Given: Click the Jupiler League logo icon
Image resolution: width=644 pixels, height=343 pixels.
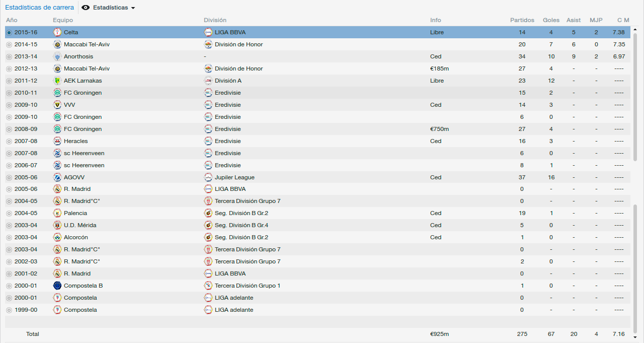Looking at the screenshot, I should 208,177.
